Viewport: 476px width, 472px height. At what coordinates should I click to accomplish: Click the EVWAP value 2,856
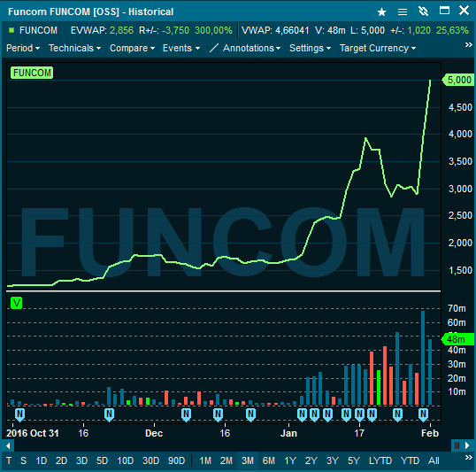pyautogui.click(x=121, y=30)
